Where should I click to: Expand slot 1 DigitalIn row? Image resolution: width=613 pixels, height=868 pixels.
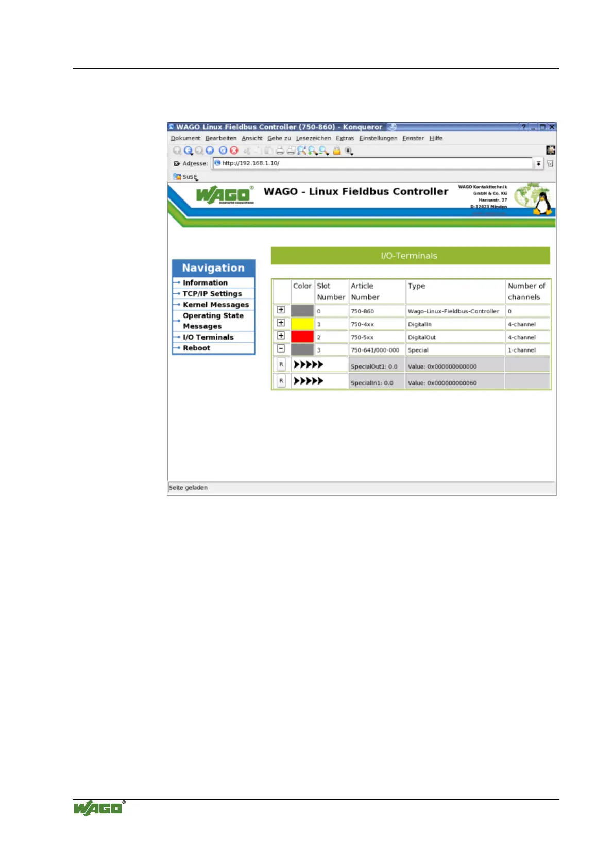click(x=281, y=323)
